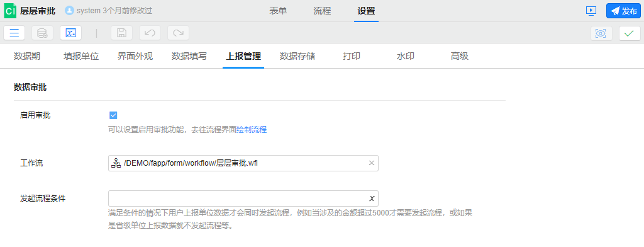Click the 工作流 file path field
This screenshot has width=644, height=247.
pos(243,163)
